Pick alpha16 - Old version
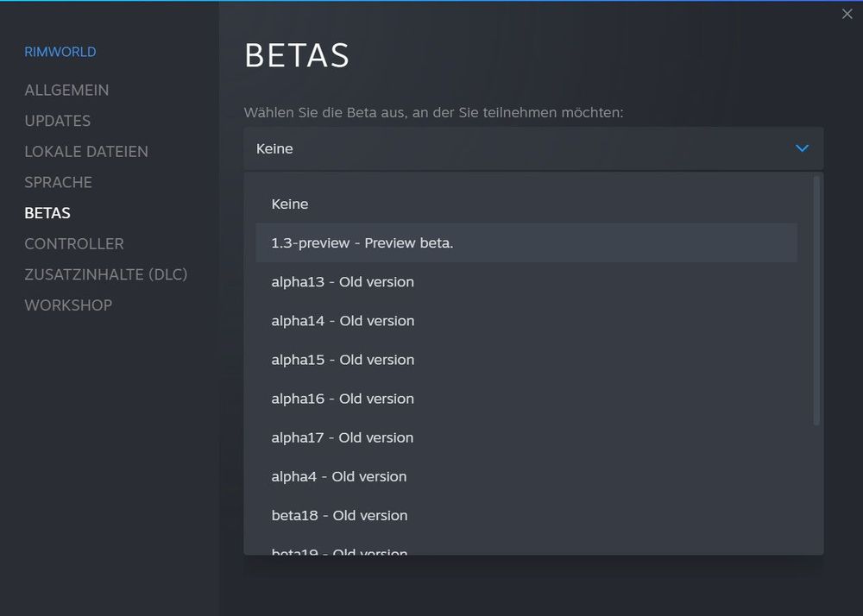 tap(526, 399)
